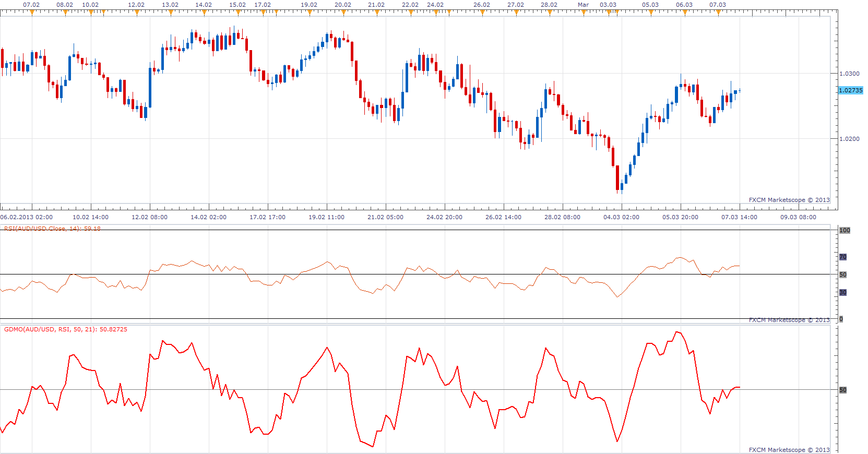This screenshot has height=454, width=868.
Task: Select the orange triangle marker below 20.02
Action: click(x=343, y=13)
